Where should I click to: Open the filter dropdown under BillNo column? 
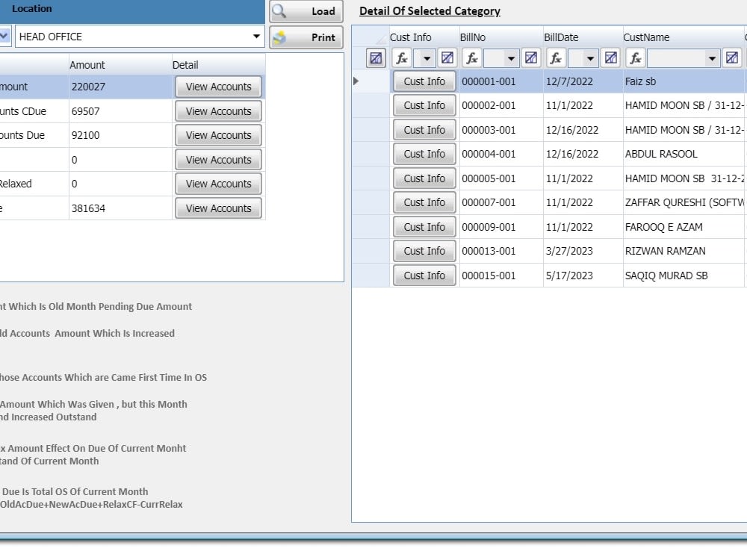(511, 58)
